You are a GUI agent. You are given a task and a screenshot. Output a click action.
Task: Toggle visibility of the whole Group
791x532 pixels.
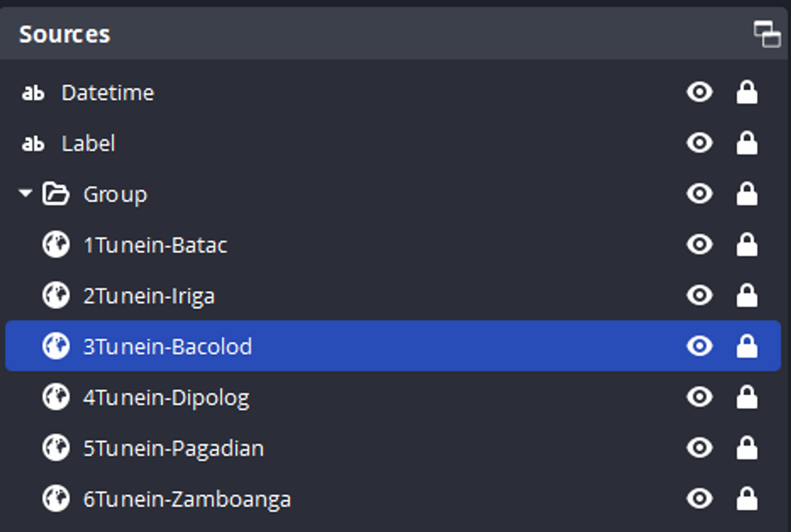pos(700,194)
